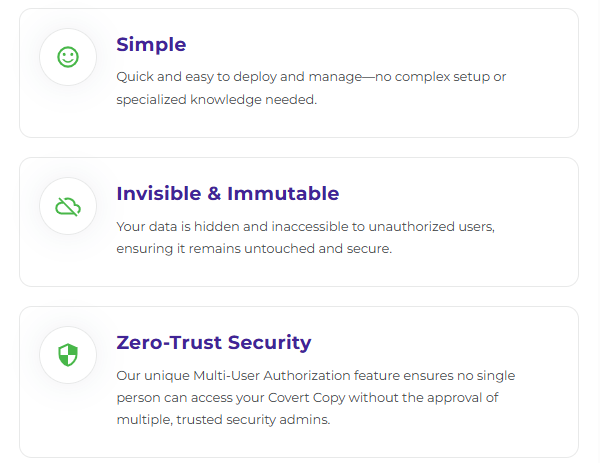Click the text "ensuring it remains untouched"
This screenshot has width=600, height=463.
click(203, 249)
